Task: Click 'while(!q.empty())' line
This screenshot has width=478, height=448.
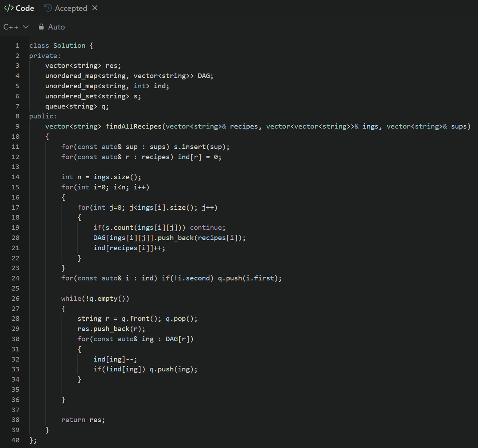Action: [95, 299]
